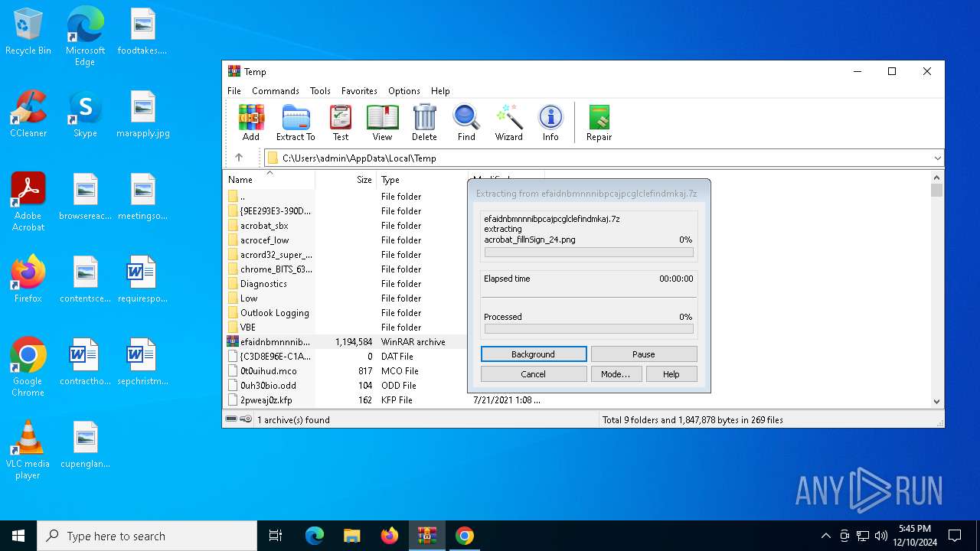Click the Windows Start button

click(x=18, y=536)
